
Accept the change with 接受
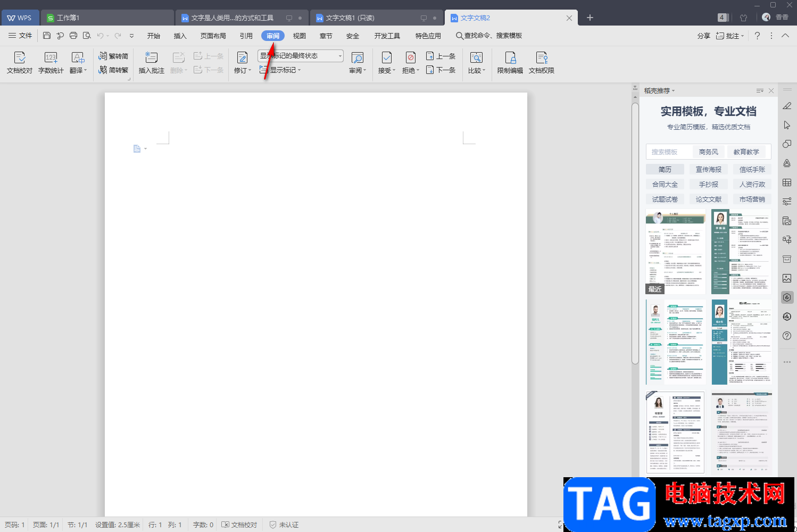coord(386,63)
